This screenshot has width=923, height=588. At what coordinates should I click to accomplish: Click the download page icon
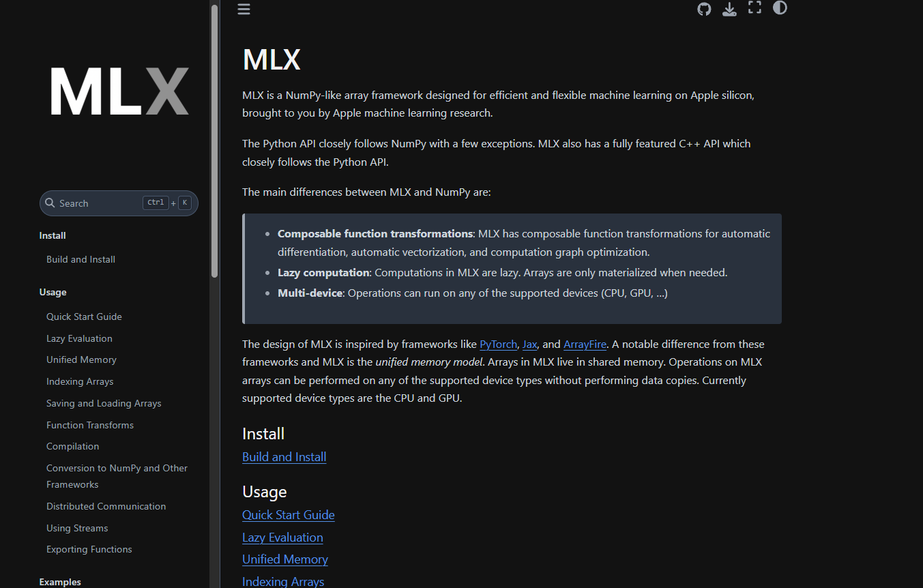[x=729, y=9]
